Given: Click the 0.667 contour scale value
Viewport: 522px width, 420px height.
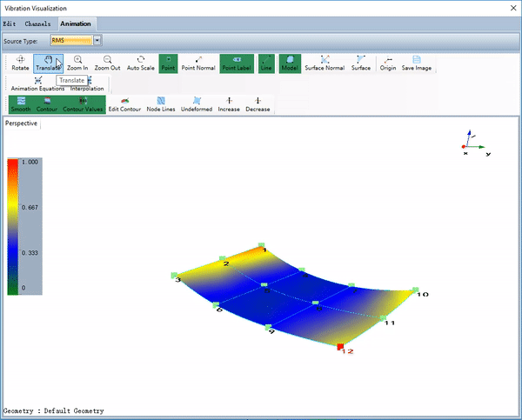Looking at the screenshot, I should [x=30, y=207].
